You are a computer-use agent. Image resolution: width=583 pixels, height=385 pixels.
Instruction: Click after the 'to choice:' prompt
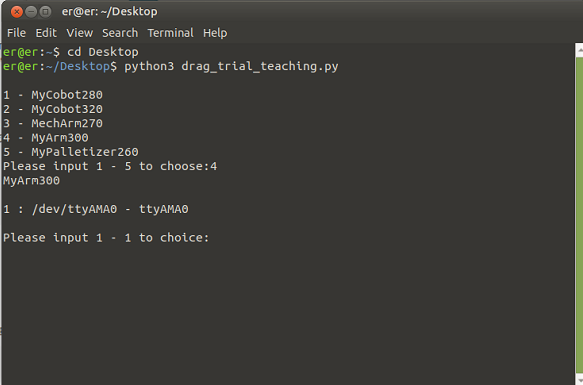pyautogui.click(x=214, y=238)
